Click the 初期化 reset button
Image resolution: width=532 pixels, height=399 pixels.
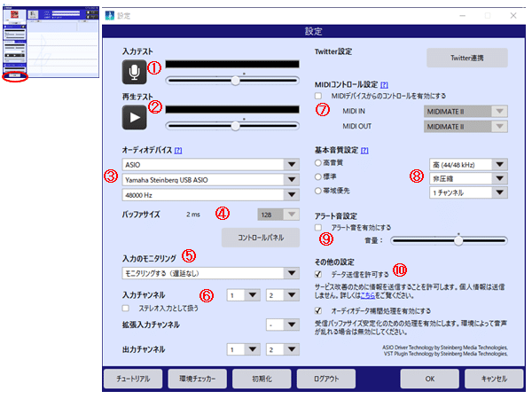[262, 379]
